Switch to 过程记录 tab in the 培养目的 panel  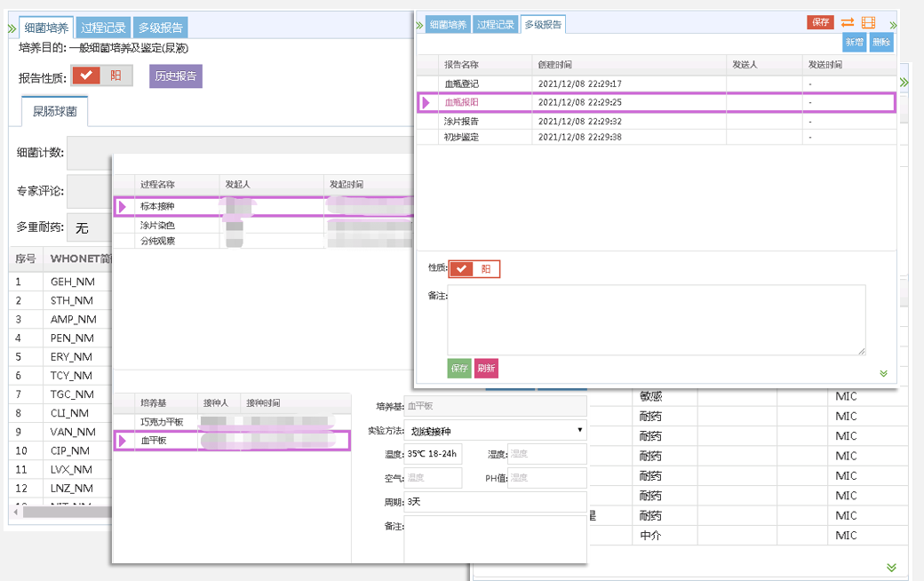click(x=103, y=28)
